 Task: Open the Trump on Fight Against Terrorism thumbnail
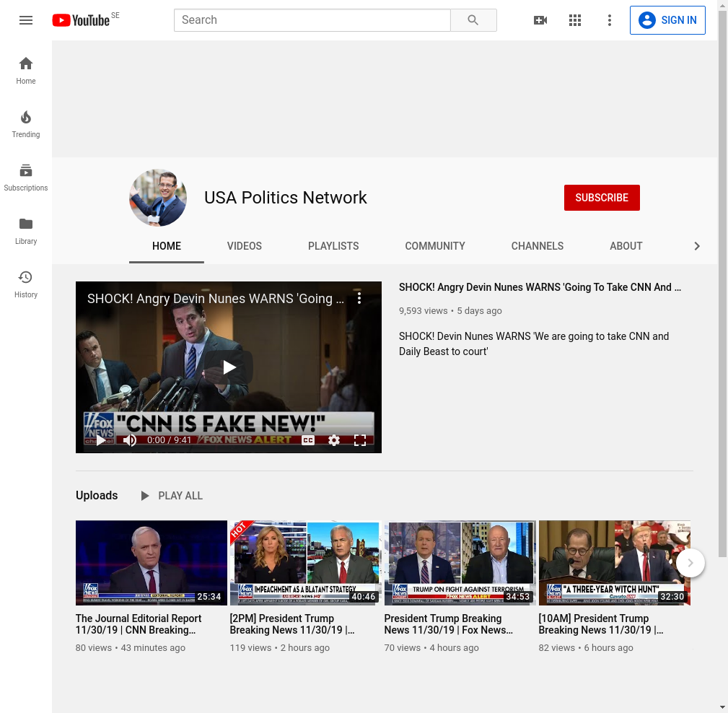pos(460,562)
